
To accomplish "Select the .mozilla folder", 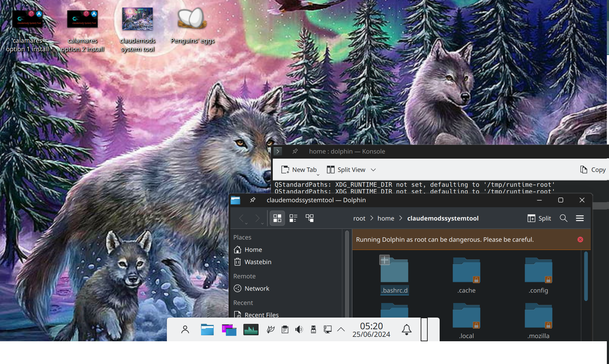I will 538,321.
